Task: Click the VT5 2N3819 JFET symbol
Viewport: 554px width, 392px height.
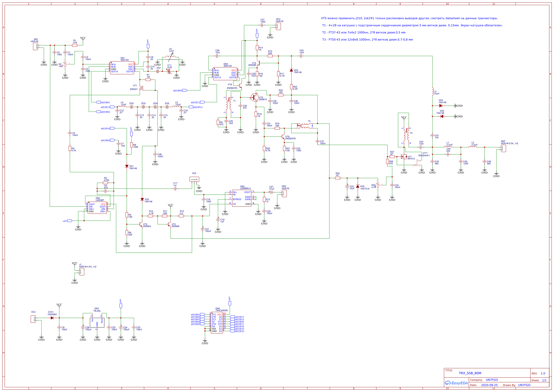Action: point(254,97)
